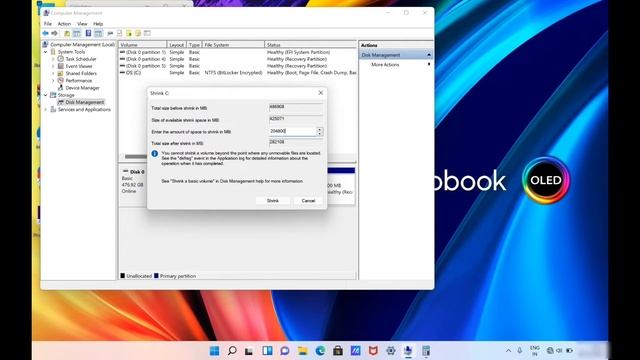Show hidden icons chevron in system tray
The height and width of the screenshot is (360, 640).
click(x=508, y=351)
